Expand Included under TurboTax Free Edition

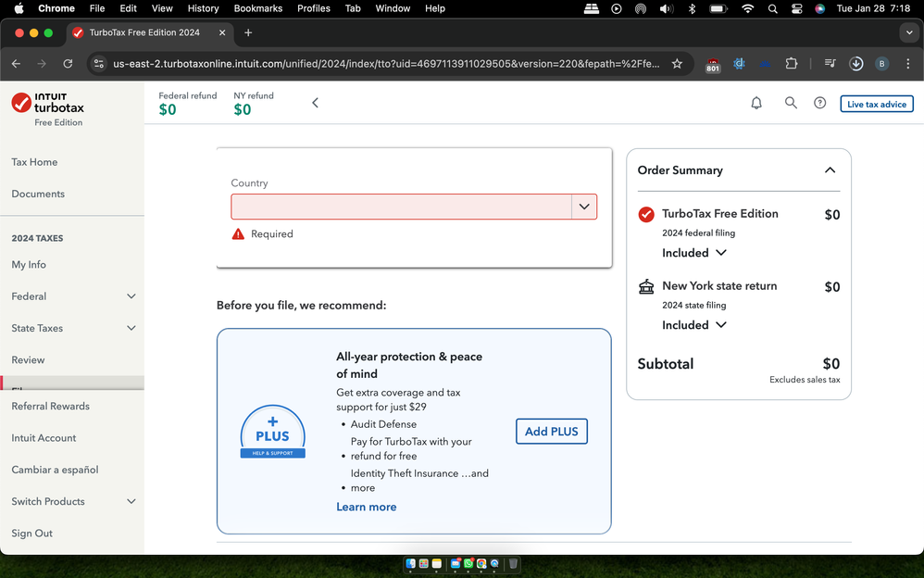(x=694, y=253)
